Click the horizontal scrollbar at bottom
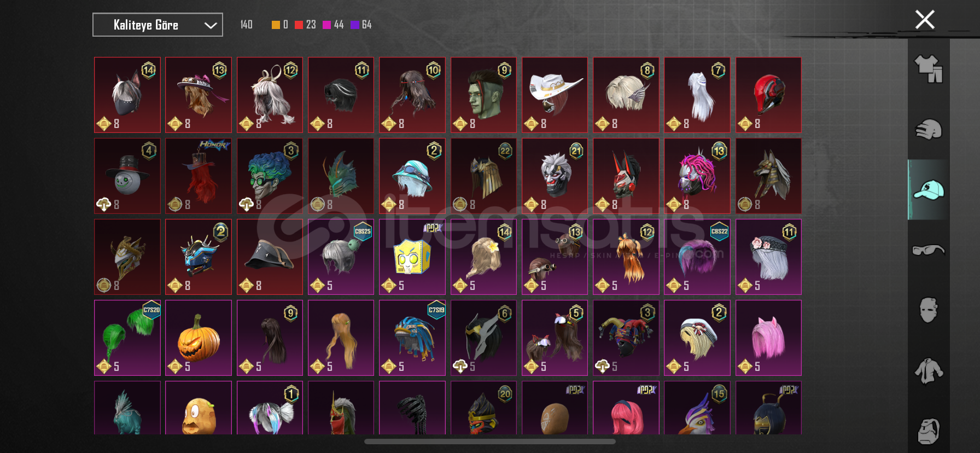The height and width of the screenshot is (453, 980). (x=490, y=442)
